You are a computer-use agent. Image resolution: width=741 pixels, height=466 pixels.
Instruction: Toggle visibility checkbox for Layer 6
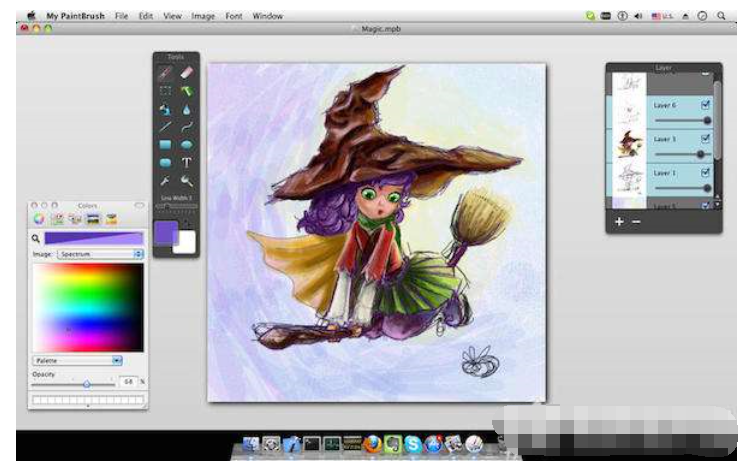click(705, 105)
